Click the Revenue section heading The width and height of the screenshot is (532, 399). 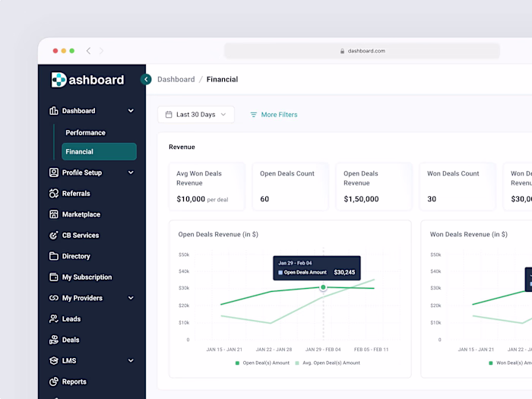pos(182,147)
